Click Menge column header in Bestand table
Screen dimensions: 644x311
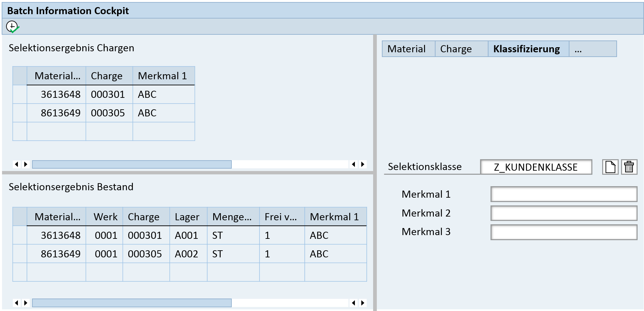pyautogui.click(x=233, y=217)
